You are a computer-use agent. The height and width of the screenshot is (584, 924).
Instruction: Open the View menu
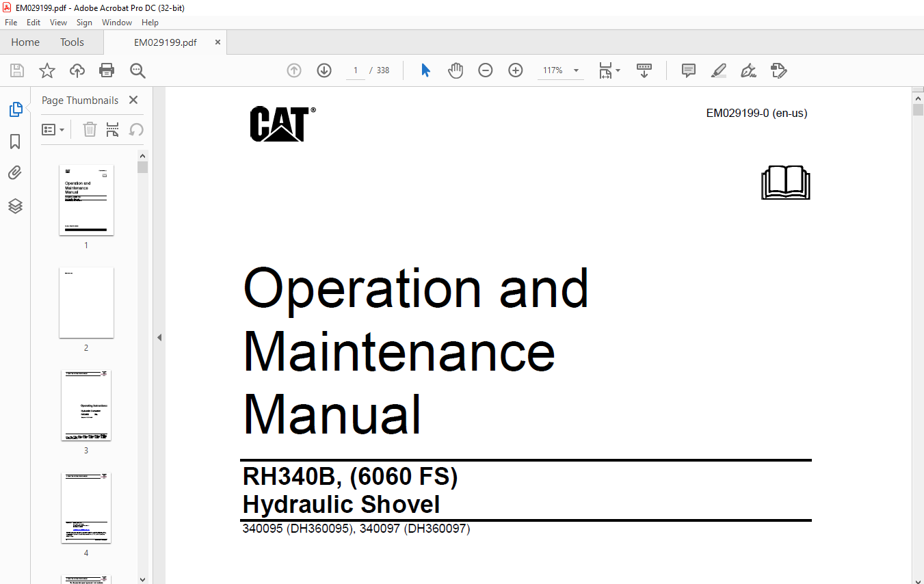59,23
